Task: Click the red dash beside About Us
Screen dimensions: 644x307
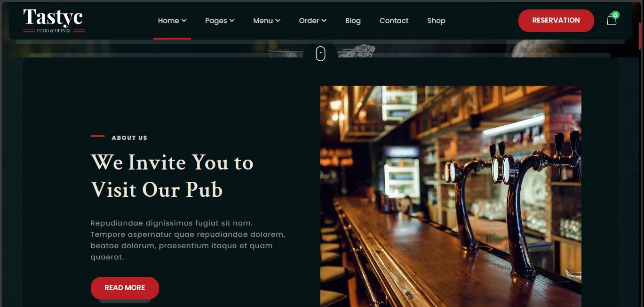Action: 98,136
